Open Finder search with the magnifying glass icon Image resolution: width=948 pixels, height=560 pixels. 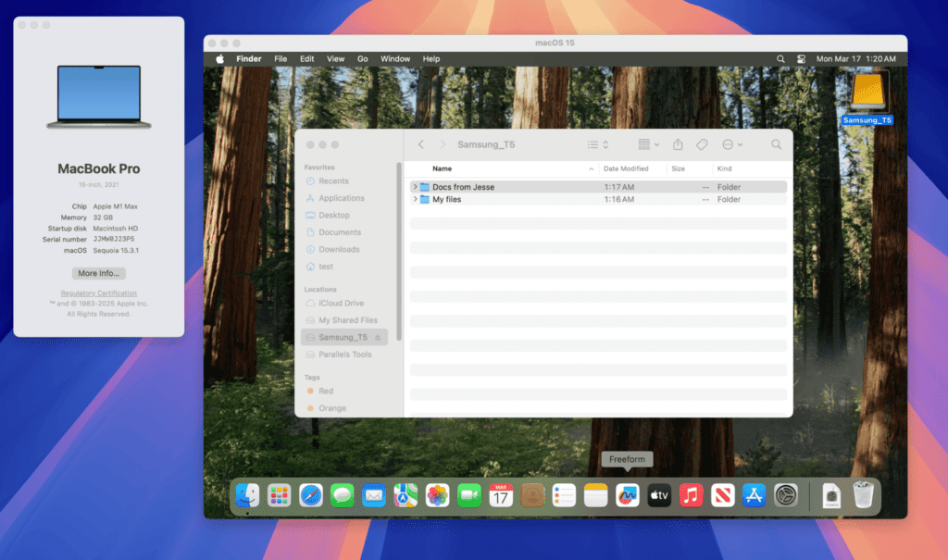coord(776,144)
